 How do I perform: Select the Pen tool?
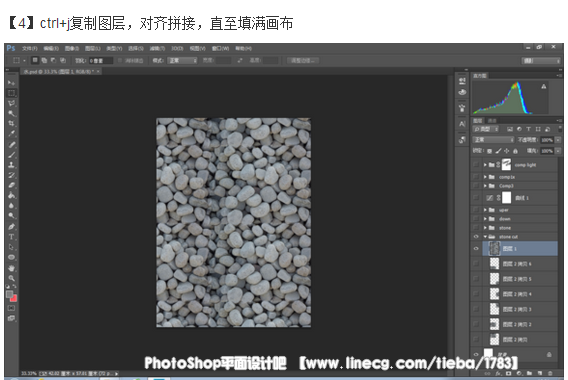pos(11,227)
